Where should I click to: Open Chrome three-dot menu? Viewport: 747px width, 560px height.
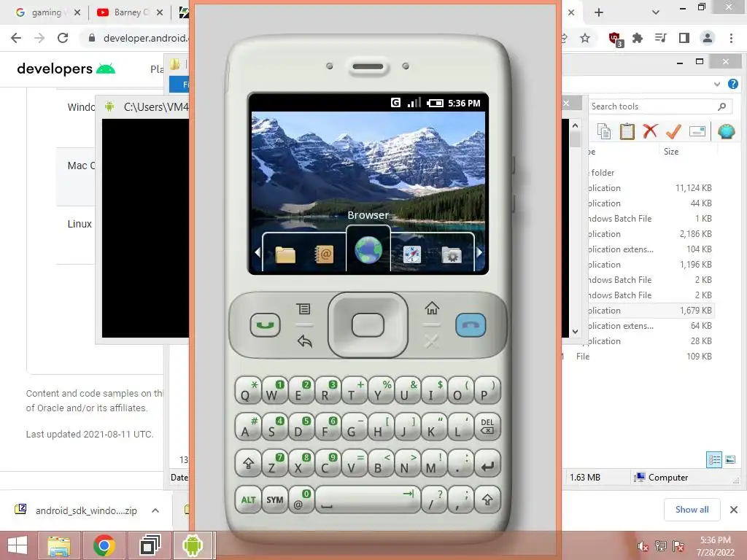[x=731, y=38]
